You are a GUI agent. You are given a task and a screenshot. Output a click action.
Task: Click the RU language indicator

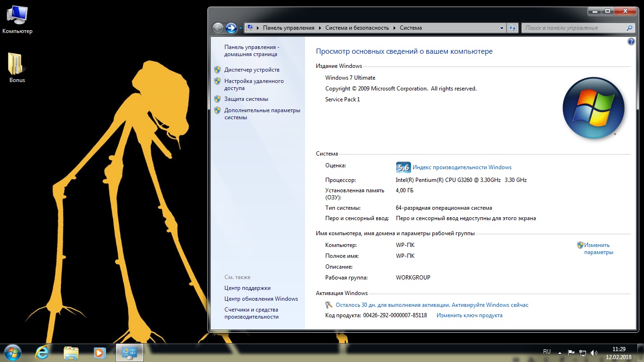[547, 352]
